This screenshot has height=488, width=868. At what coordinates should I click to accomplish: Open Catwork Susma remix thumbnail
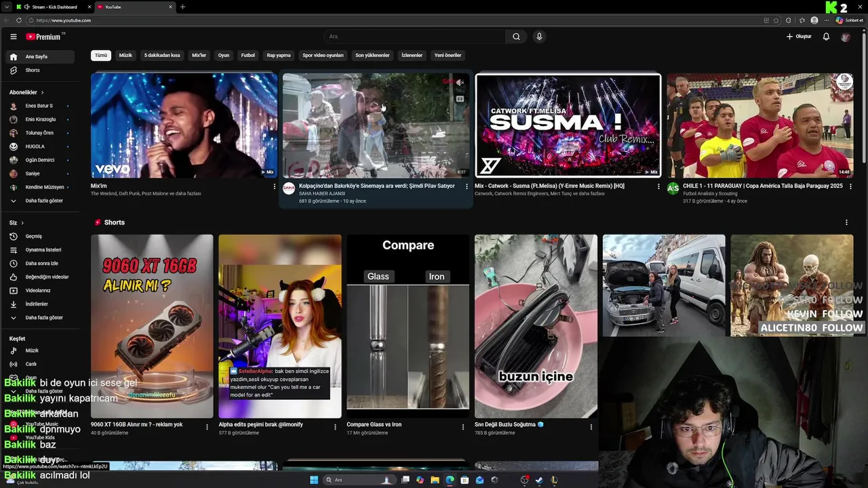pos(568,125)
